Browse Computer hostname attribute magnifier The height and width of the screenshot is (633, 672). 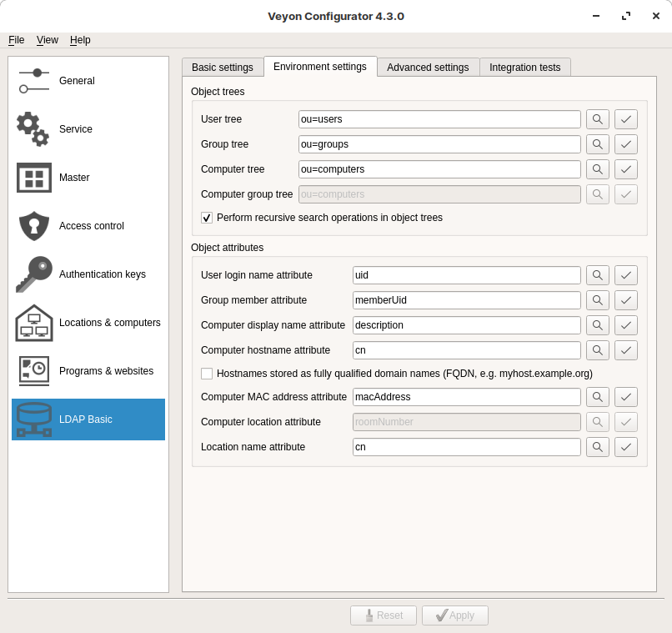pyautogui.click(x=598, y=350)
